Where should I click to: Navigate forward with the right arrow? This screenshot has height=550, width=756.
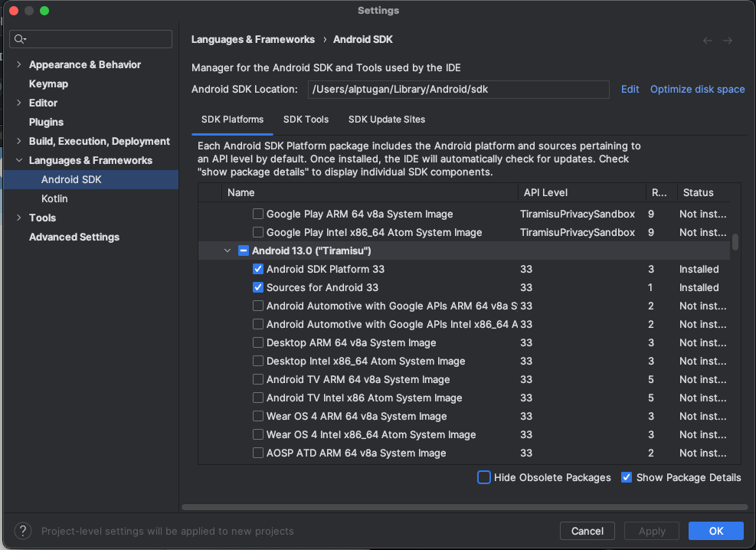coord(728,41)
